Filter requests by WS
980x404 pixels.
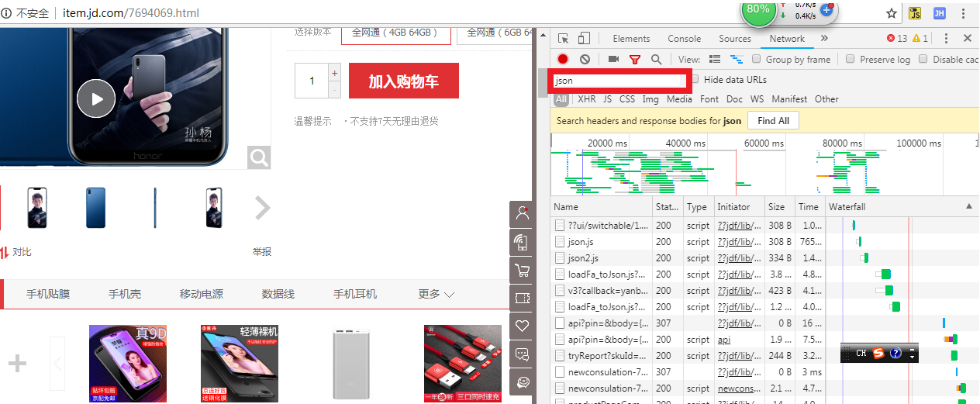[757, 99]
